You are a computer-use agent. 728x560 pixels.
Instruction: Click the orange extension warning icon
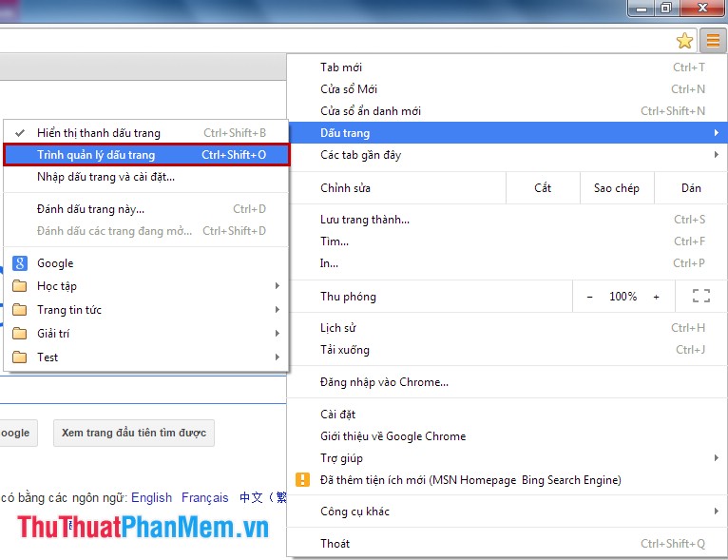tap(302, 479)
